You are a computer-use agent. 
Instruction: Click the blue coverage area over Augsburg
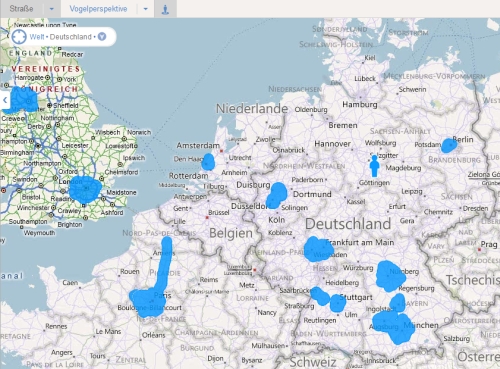tap(384, 322)
